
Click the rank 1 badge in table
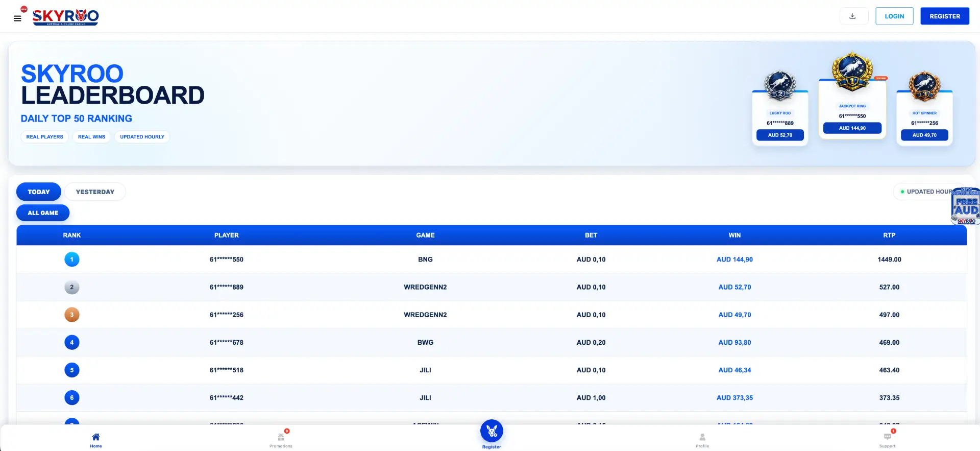coord(72,259)
